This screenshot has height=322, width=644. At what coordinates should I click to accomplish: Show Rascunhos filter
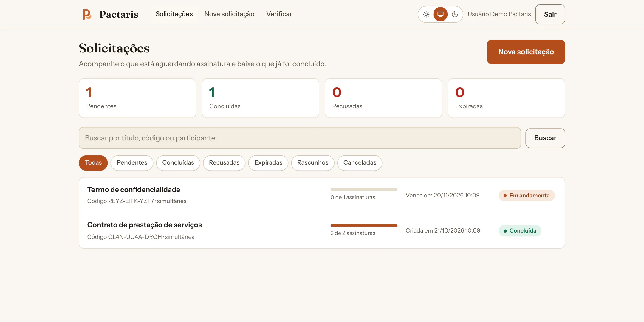pyautogui.click(x=313, y=163)
